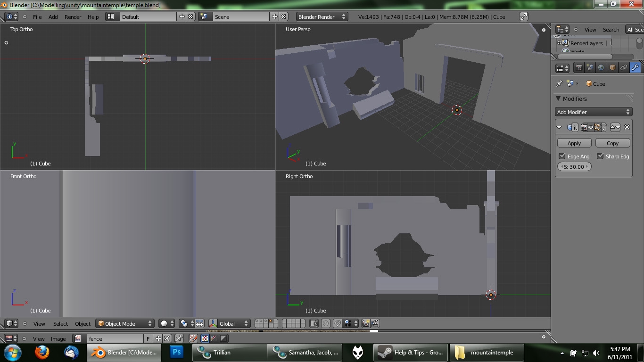Uncheck the Sharp Edges checkbox
This screenshot has width=644, height=362.
[x=600, y=156]
